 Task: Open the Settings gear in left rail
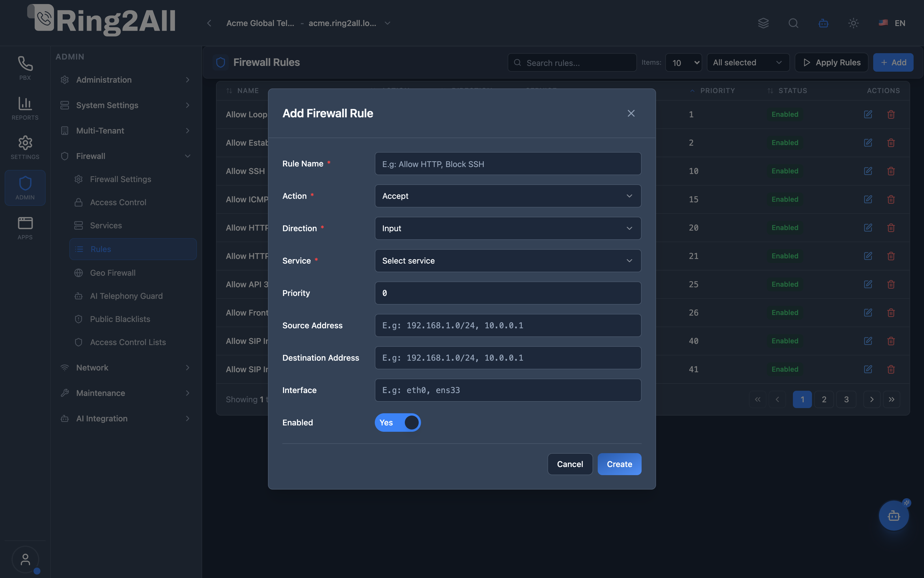tap(25, 148)
